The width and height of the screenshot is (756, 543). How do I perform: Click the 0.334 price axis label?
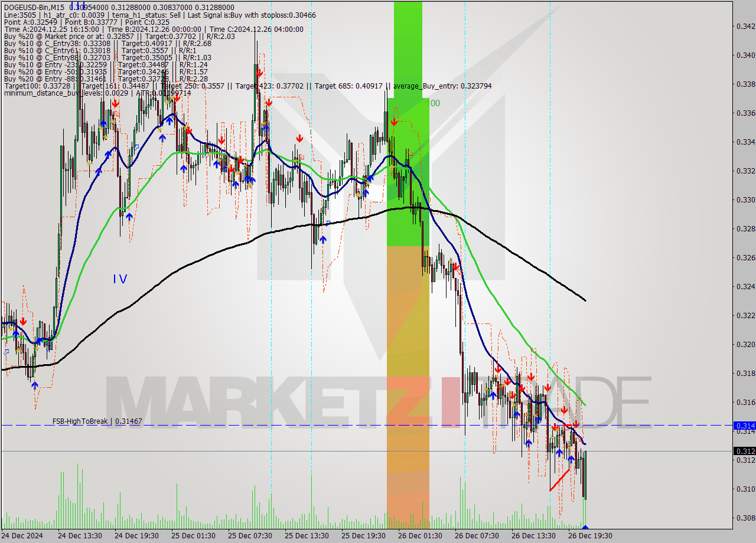[x=745, y=142]
